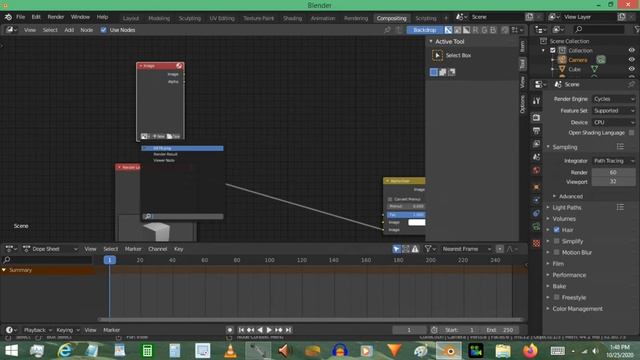This screenshot has width=640, height=360.
Task: Open the Texture properties checkerboard tab icon
Action: [536, 243]
